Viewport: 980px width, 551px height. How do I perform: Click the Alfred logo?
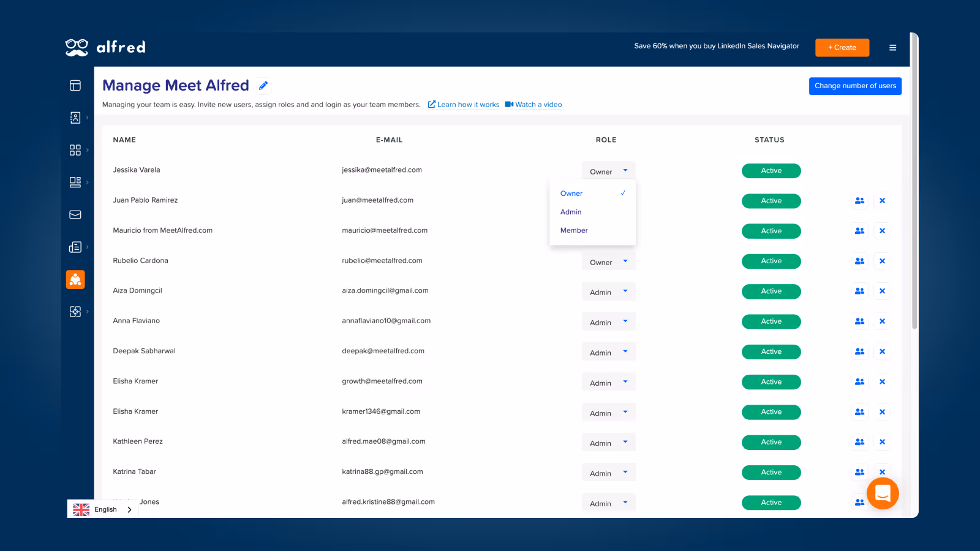coord(105,47)
